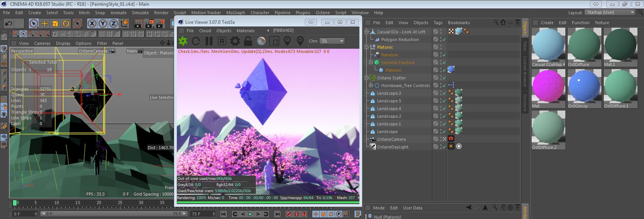Click OctaneCamera's Octane camera tag
This screenshot has width=644, height=219.
451,139
